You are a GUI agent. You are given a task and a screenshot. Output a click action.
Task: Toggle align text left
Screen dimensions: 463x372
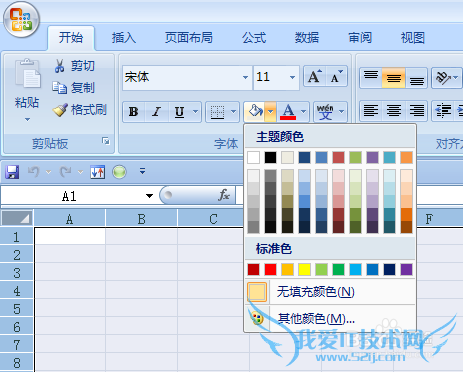[x=371, y=111]
